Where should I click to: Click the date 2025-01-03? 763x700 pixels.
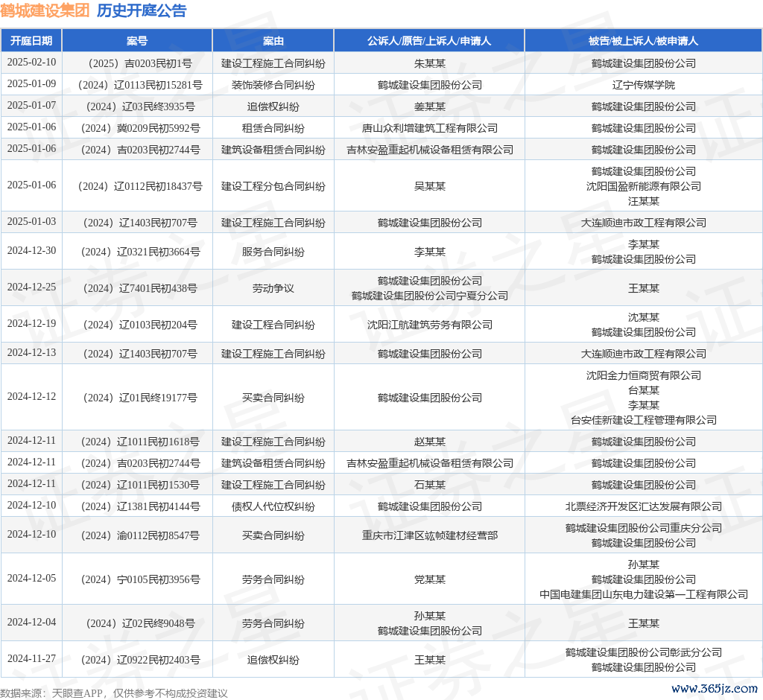pyautogui.click(x=31, y=222)
